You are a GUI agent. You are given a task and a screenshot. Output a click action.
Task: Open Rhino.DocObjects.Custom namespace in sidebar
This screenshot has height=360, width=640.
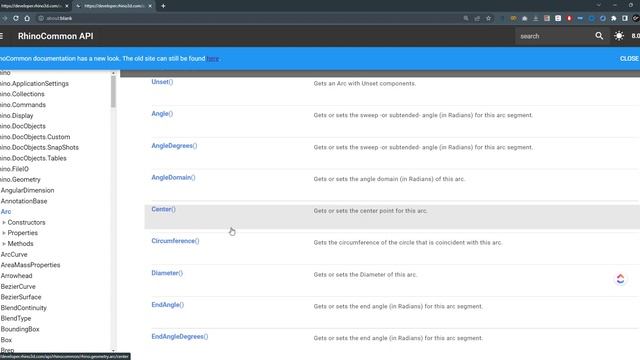(35, 137)
